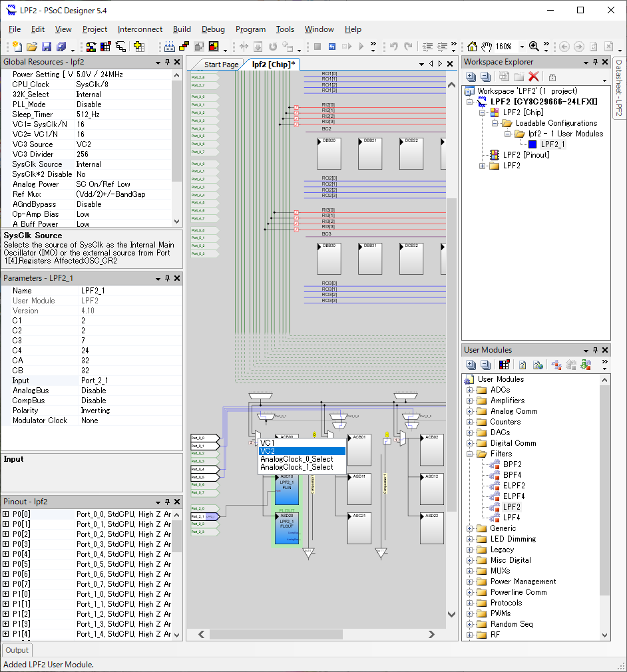Screen dimensions: 627x672
Task: Switch to the Start Page tab
Action: (x=221, y=65)
